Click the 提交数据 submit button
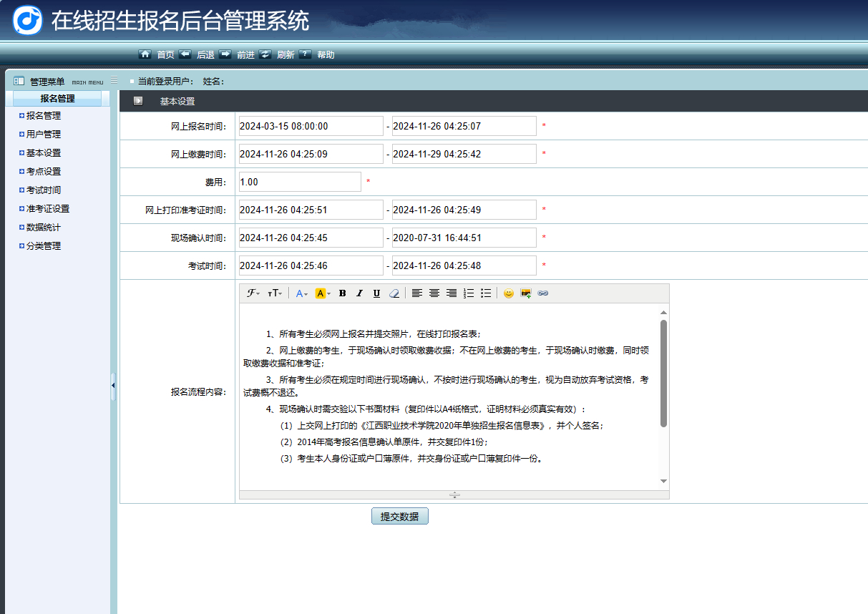 pos(399,517)
